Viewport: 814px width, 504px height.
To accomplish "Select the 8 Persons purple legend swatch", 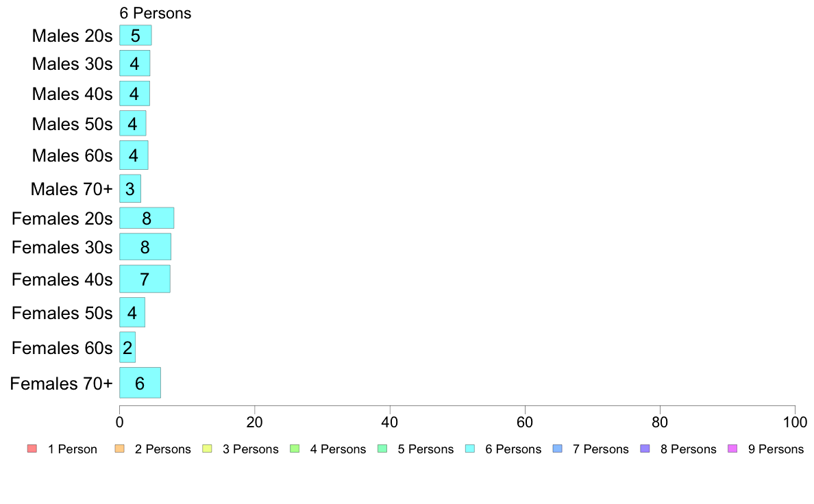I will 645,449.
